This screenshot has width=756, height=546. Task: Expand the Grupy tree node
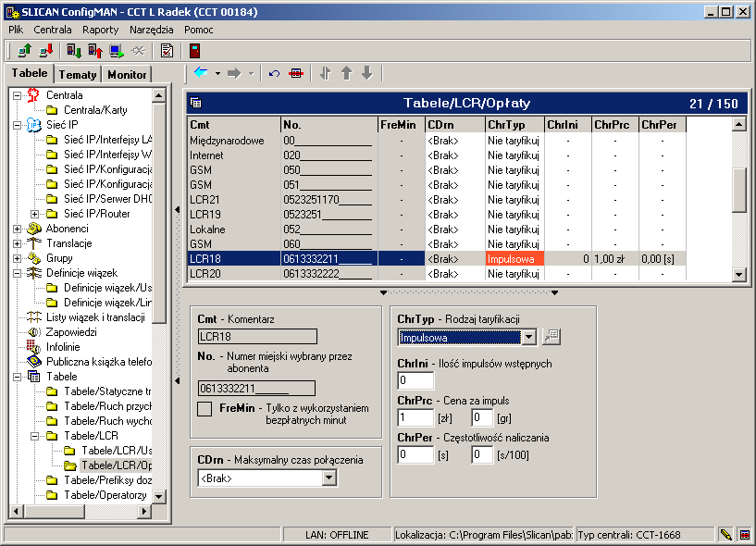pos(18,258)
